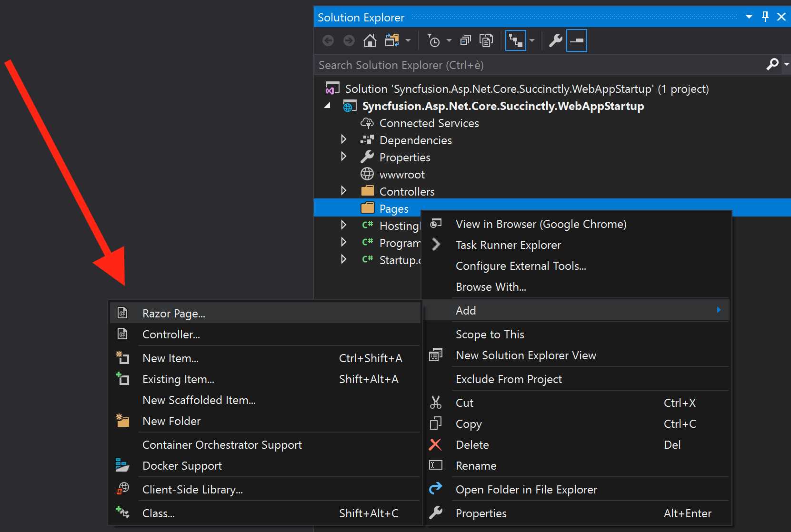
Task: Click the search box magnifier dropdown arrow
Action: click(x=786, y=64)
